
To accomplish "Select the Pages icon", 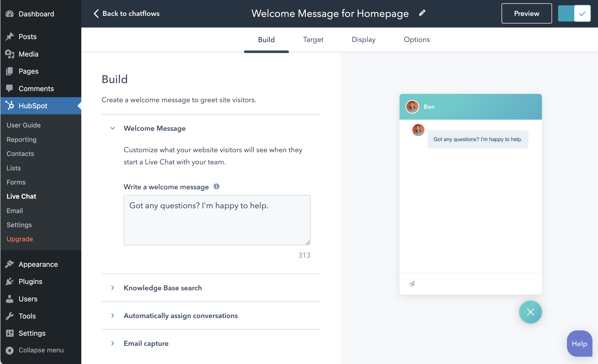I will click(x=9, y=71).
